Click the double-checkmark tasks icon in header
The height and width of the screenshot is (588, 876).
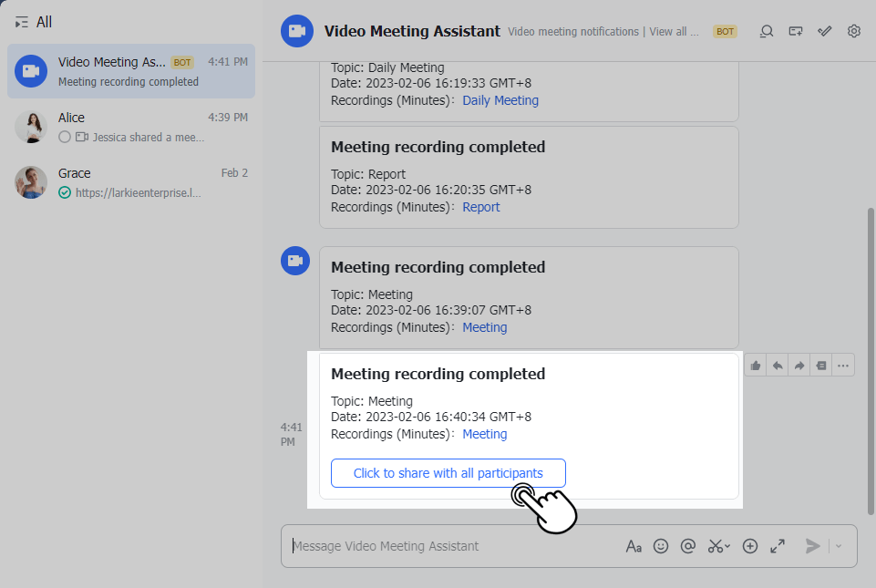tap(824, 31)
